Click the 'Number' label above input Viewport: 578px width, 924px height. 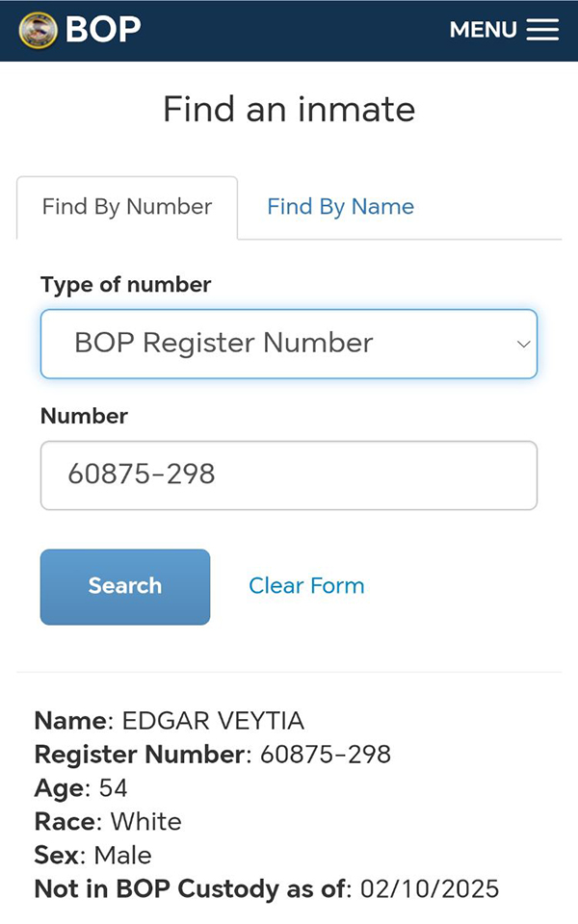[x=84, y=416]
